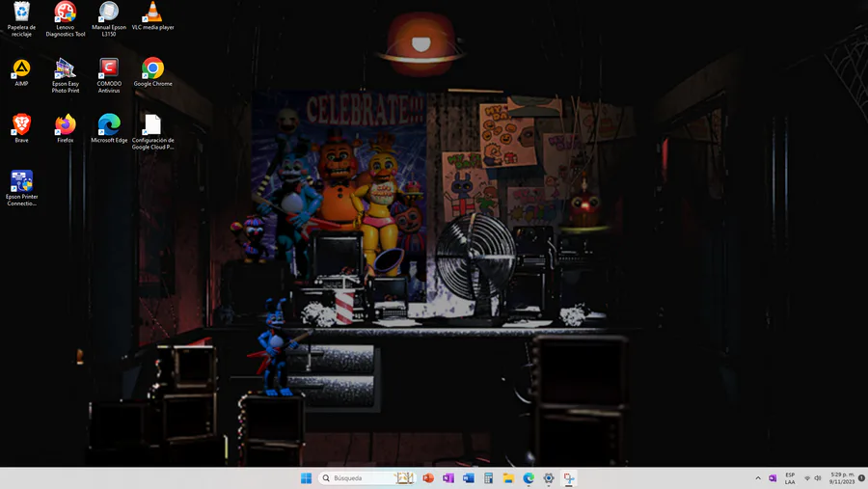Select the Brave browser desktop icon
Image resolution: width=868 pixels, height=489 pixels.
coord(21,128)
